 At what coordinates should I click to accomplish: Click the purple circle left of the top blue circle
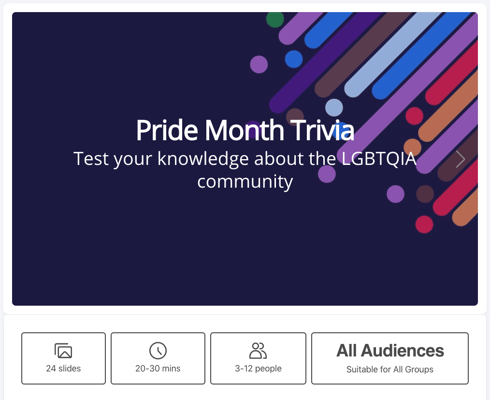click(x=259, y=64)
